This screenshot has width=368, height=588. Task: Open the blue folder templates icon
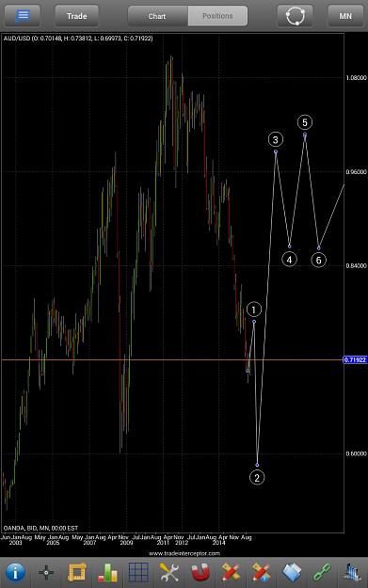[x=292, y=573]
